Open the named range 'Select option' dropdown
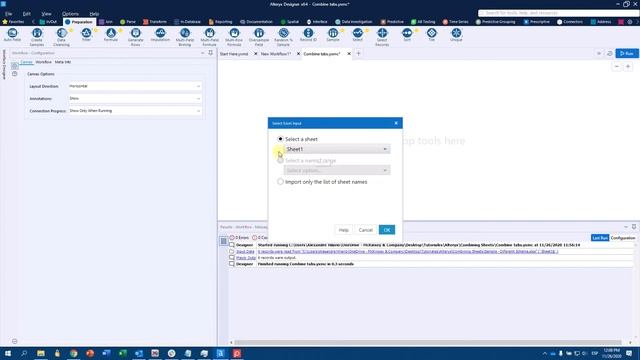The image size is (640, 360). 337,170
